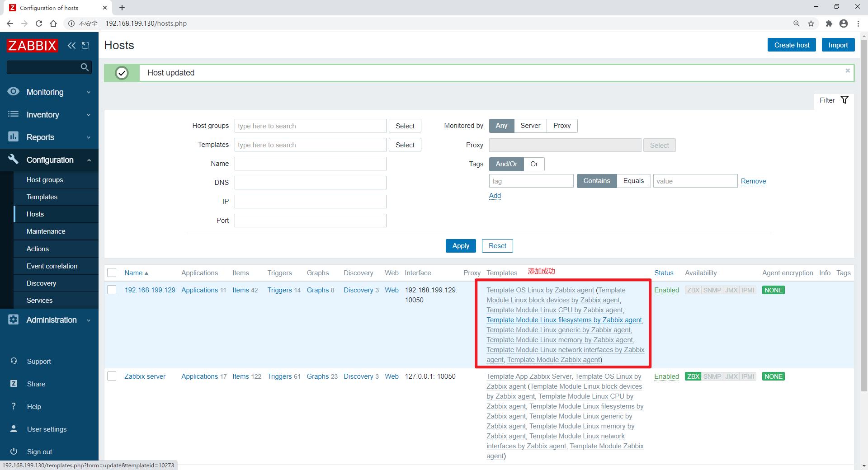Viewport: 868px width, 470px height.
Task: Go back in browser history
Action: pos(10,23)
